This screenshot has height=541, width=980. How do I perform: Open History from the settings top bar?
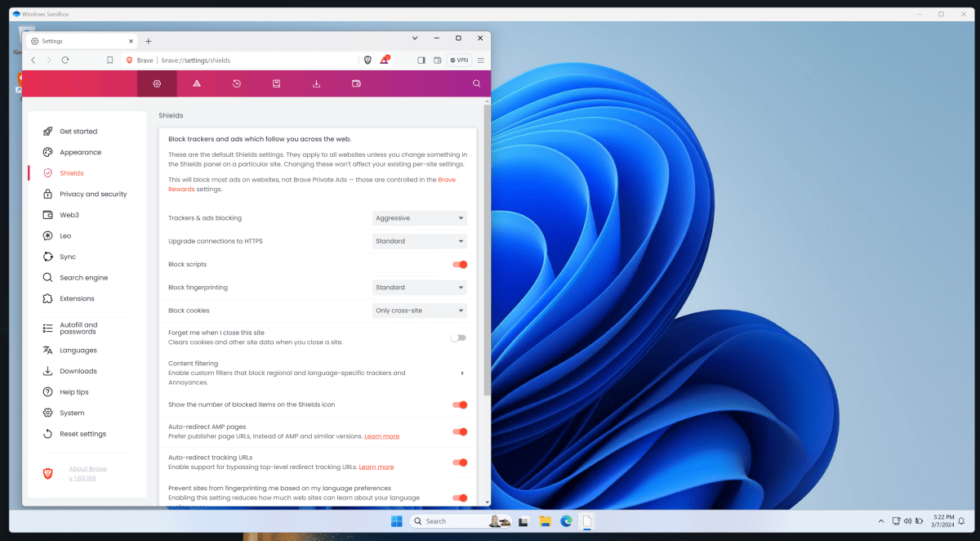point(237,83)
